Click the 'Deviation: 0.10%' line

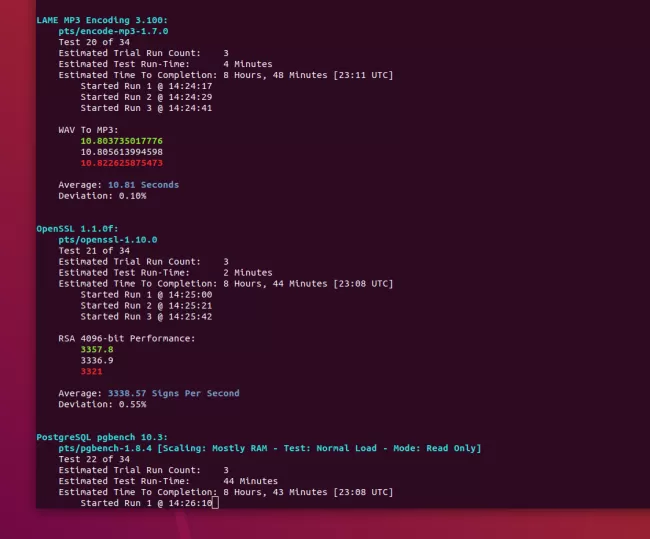coord(102,196)
